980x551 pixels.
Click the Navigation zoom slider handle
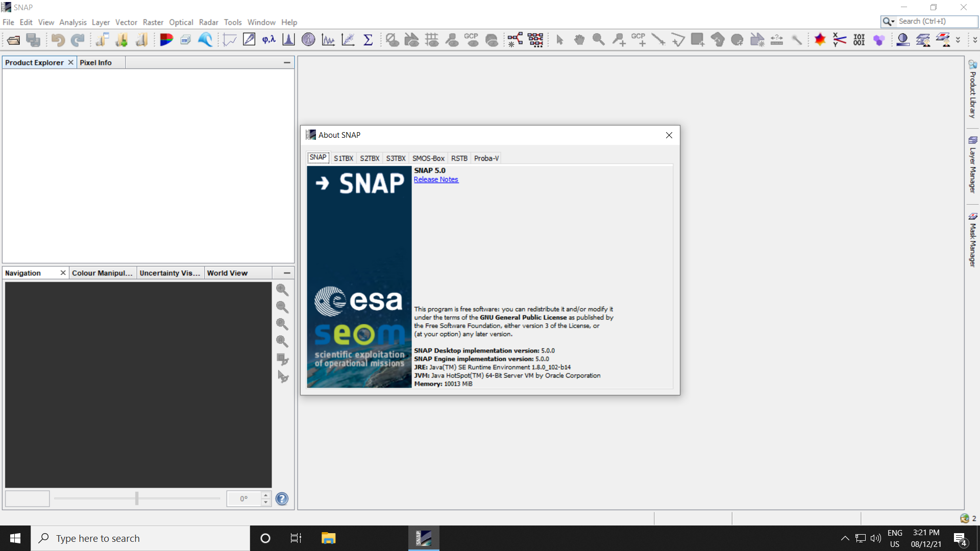pyautogui.click(x=137, y=498)
